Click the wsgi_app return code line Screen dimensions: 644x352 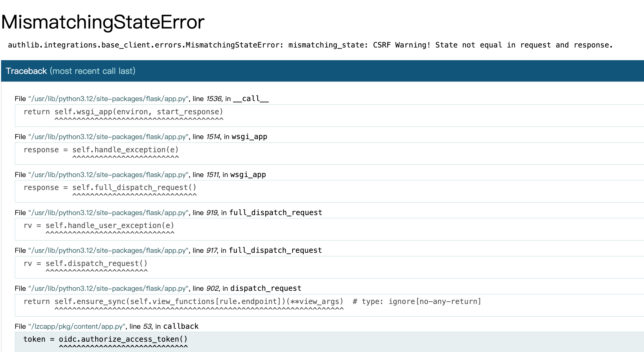point(123,112)
